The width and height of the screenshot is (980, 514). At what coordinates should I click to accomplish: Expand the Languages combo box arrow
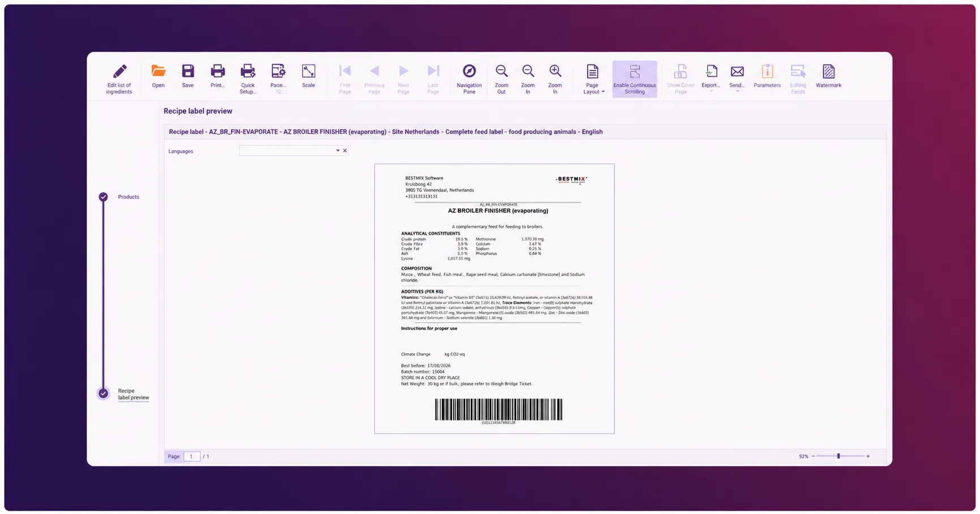(338, 151)
